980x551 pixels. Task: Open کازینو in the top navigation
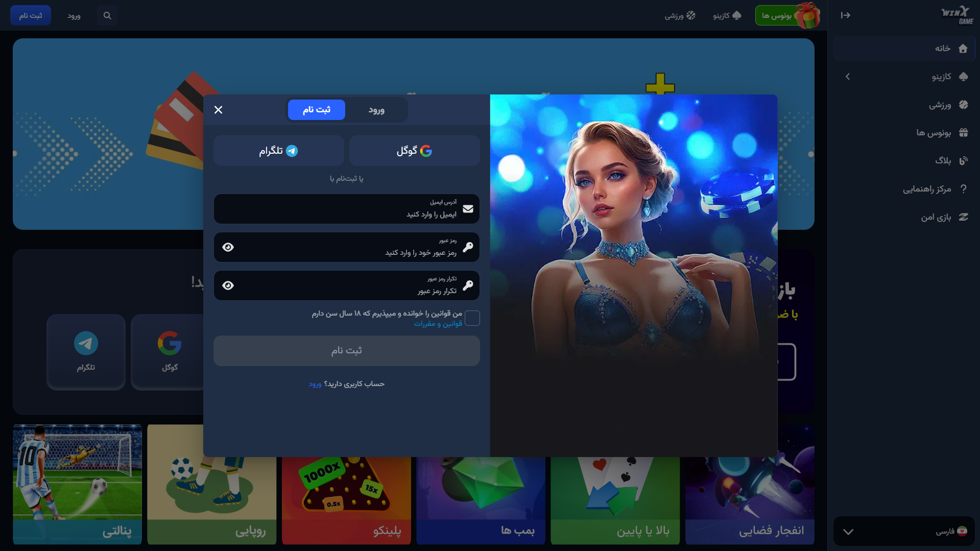pyautogui.click(x=727, y=15)
